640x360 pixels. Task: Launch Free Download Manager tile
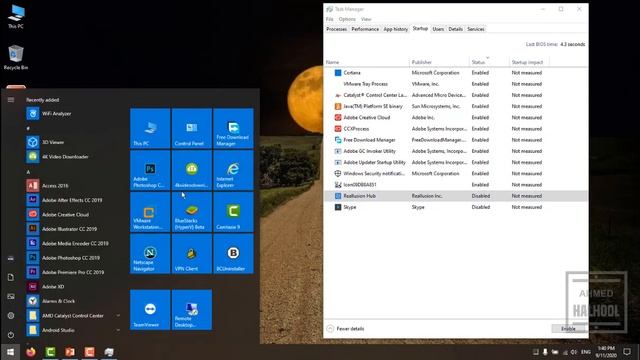233,128
